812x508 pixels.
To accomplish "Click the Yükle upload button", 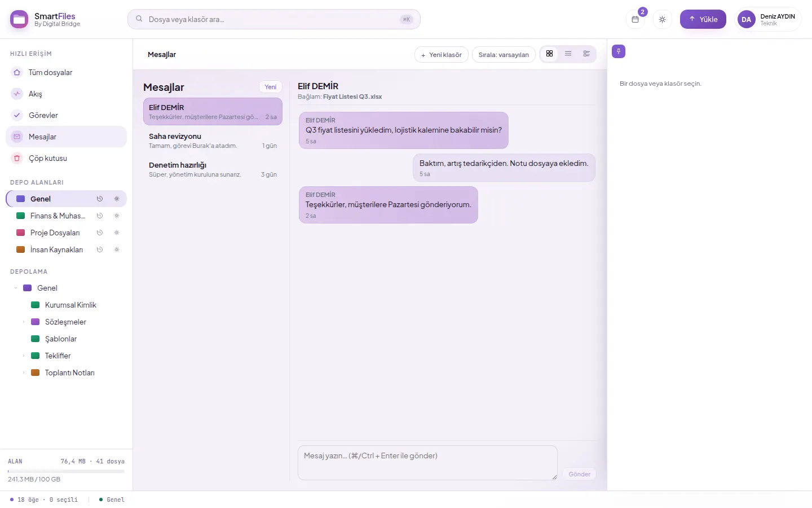I will 703,19.
